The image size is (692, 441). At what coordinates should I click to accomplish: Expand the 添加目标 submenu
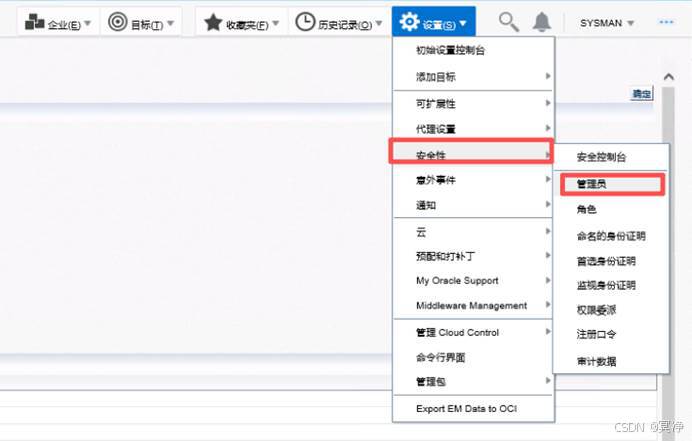[x=473, y=76]
